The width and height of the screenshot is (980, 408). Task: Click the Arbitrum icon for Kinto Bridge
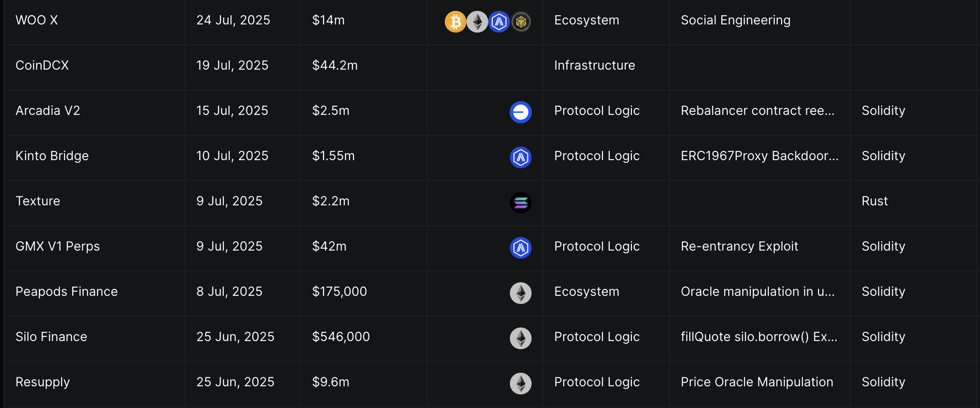(x=520, y=157)
